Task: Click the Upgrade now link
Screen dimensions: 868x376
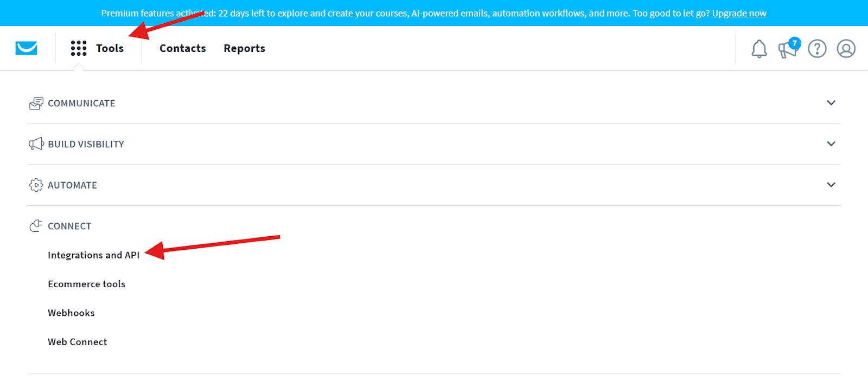Action: tap(739, 13)
